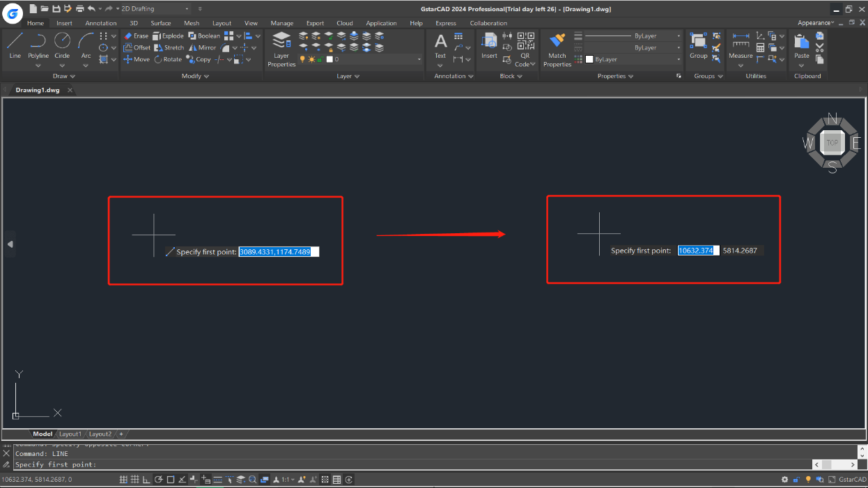Open Layer Properties manager
The height and width of the screenshot is (488, 868).
tap(281, 49)
